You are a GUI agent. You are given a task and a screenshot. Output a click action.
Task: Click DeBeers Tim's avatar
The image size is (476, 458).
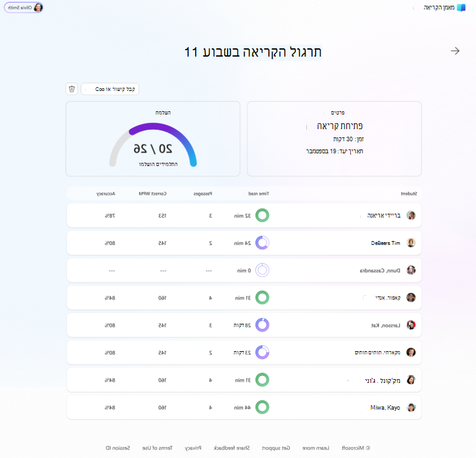(411, 243)
